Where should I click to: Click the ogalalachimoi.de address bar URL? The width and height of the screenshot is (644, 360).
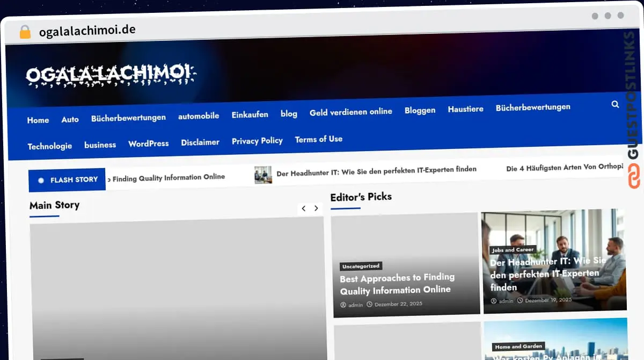click(87, 30)
